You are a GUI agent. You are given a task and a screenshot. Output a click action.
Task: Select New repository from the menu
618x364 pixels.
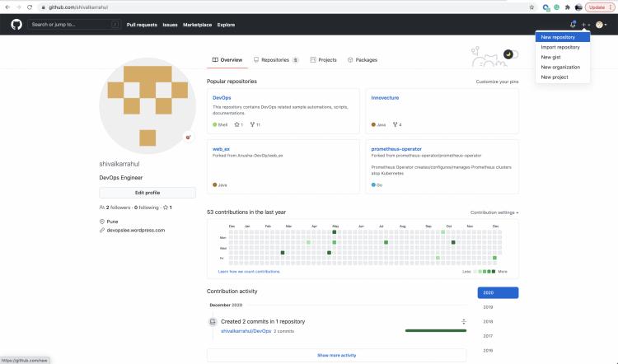click(x=558, y=37)
